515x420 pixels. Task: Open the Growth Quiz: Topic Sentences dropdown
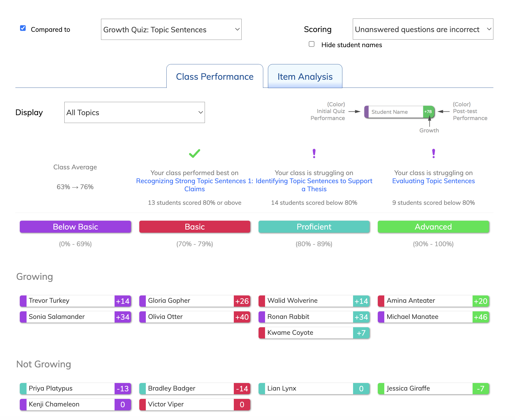pyautogui.click(x=171, y=29)
